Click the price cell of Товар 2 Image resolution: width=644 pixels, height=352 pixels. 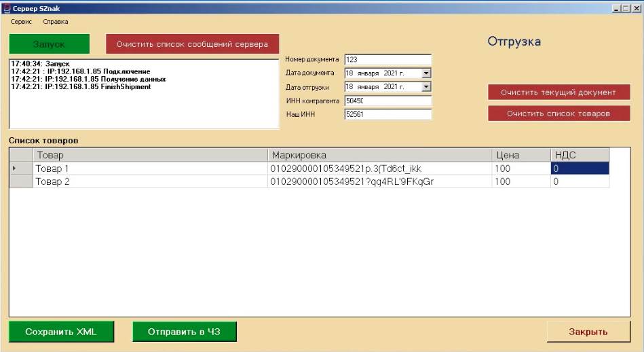tap(521, 181)
